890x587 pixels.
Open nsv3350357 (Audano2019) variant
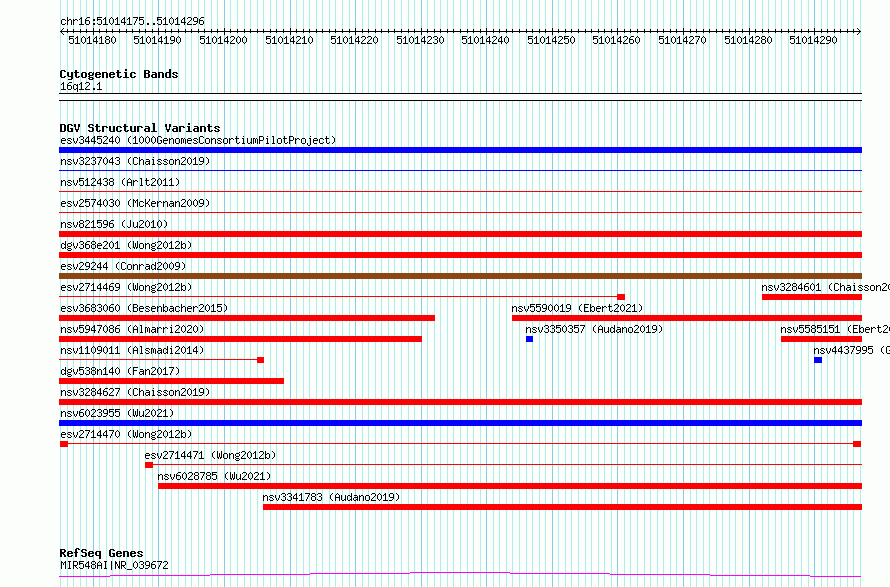(x=594, y=329)
